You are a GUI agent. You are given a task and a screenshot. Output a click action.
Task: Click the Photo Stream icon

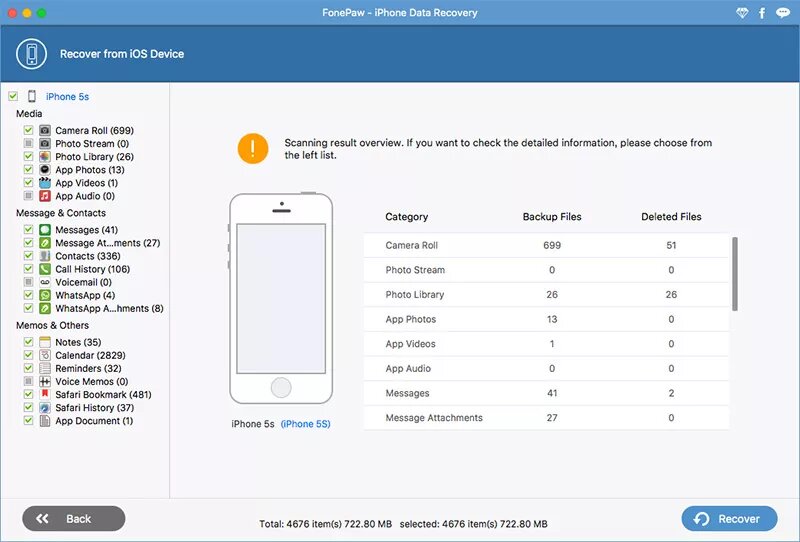pyautogui.click(x=45, y=143)
